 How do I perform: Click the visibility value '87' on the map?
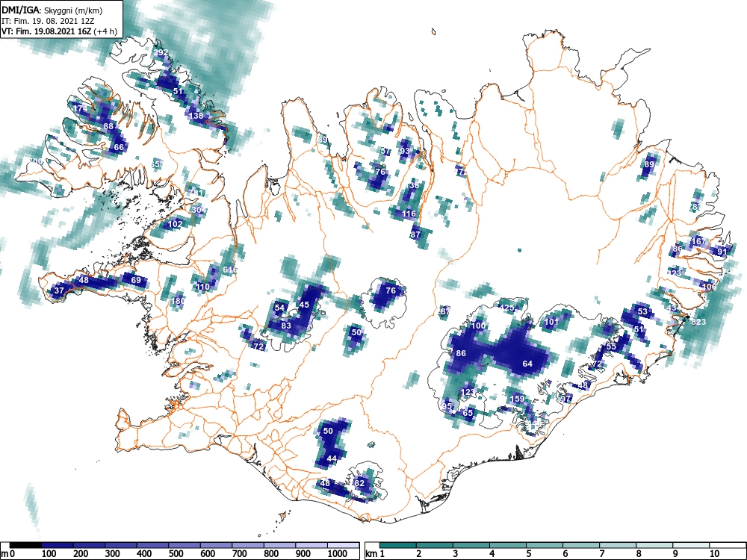(x=415, y=234)
